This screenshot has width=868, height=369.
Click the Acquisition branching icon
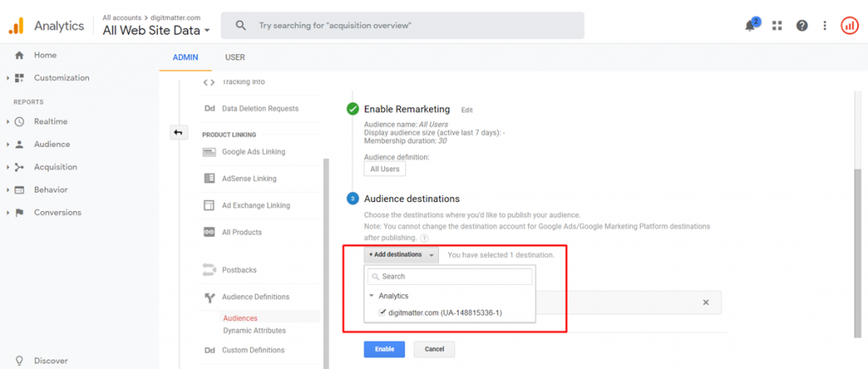click(x=19, y=167)
